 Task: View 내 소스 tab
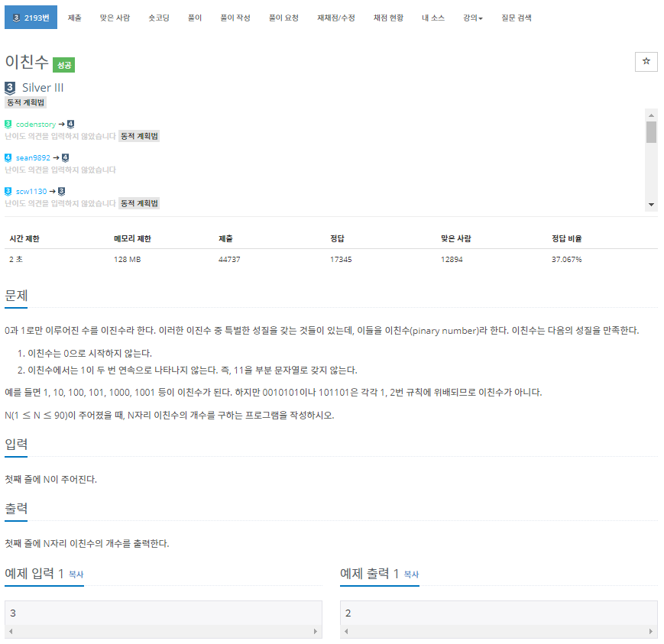432,18
